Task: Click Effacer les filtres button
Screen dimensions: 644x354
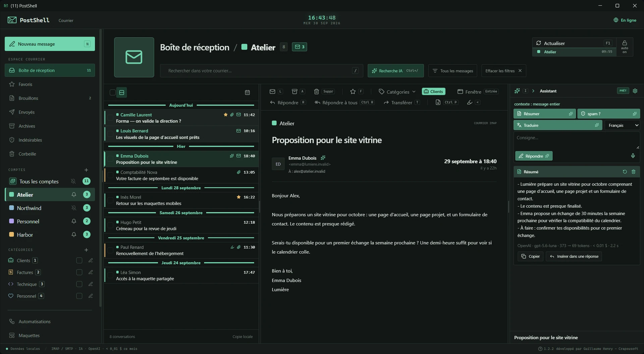Action: [503, 71]
